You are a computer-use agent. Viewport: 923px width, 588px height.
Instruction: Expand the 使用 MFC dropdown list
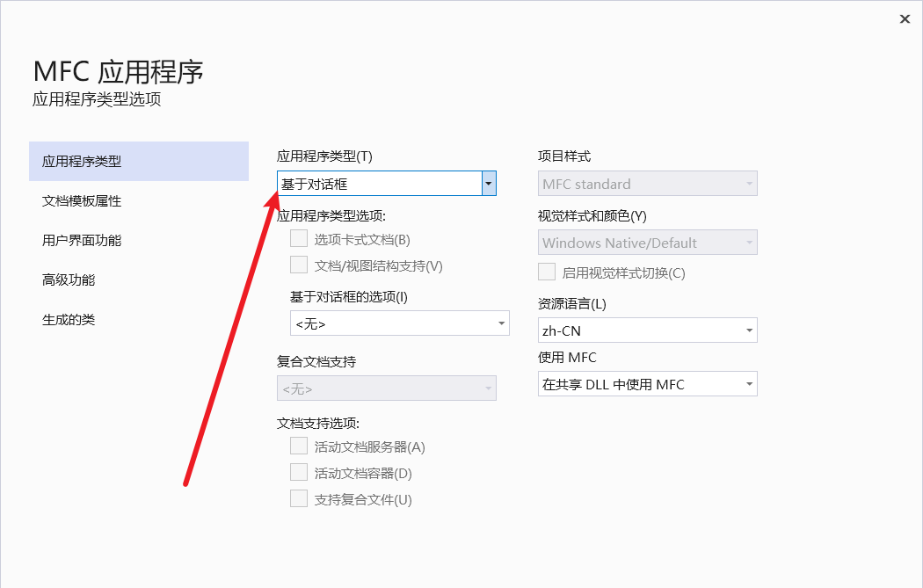[749, 384]
